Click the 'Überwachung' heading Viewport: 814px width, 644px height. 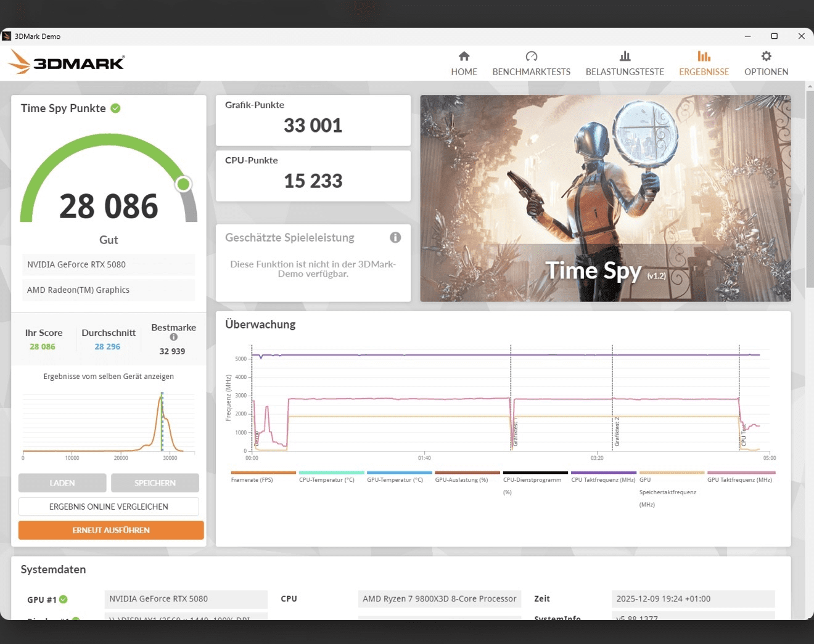click(260, 324)
